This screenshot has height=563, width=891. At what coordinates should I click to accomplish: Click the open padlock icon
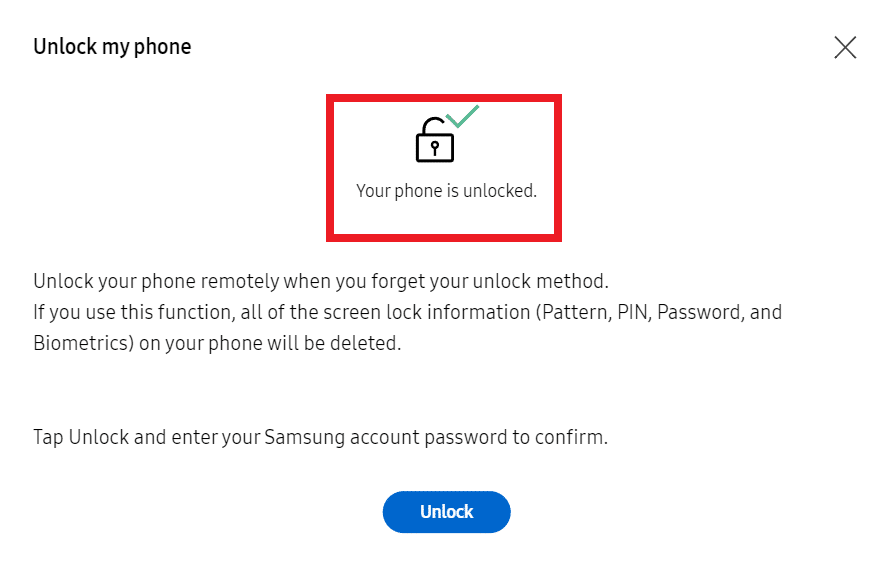[434, 141]
